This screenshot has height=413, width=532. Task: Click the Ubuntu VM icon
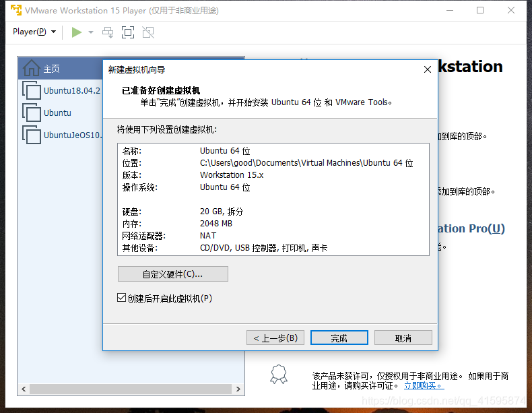(32, 113)
